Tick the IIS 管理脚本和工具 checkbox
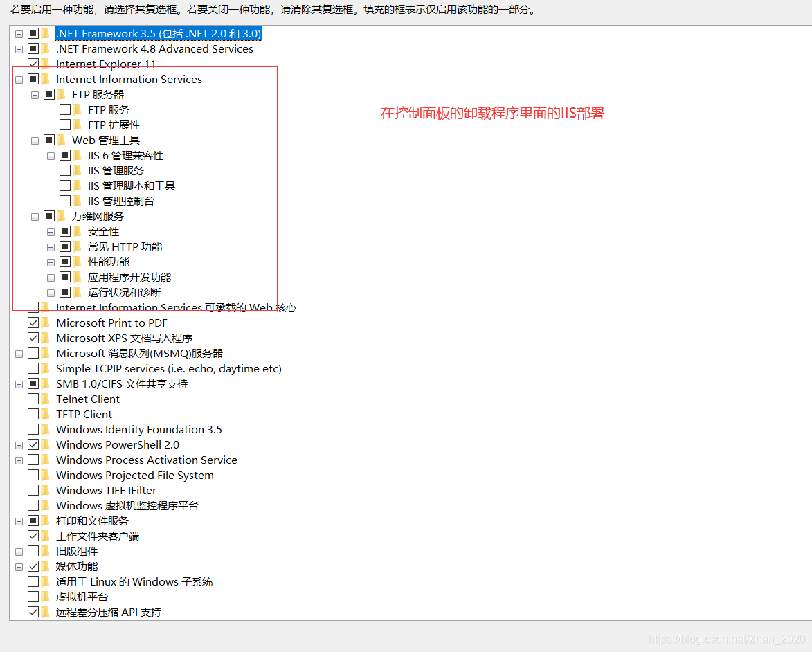 point(65,185)
